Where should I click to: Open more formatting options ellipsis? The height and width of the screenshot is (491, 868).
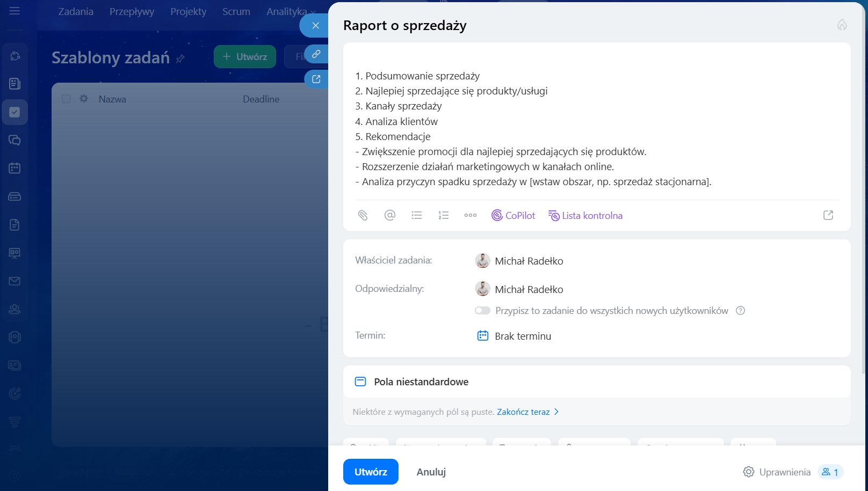point(470,215)
